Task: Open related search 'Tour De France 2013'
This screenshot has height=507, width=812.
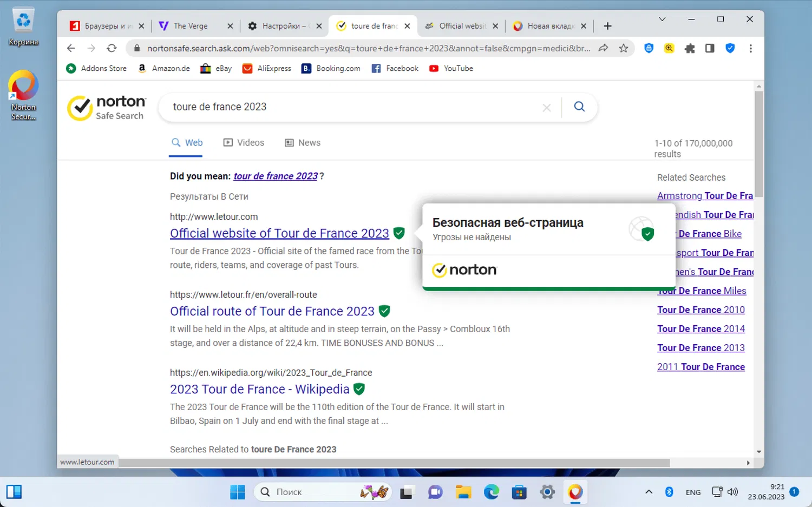Action: tap(701, 348)
